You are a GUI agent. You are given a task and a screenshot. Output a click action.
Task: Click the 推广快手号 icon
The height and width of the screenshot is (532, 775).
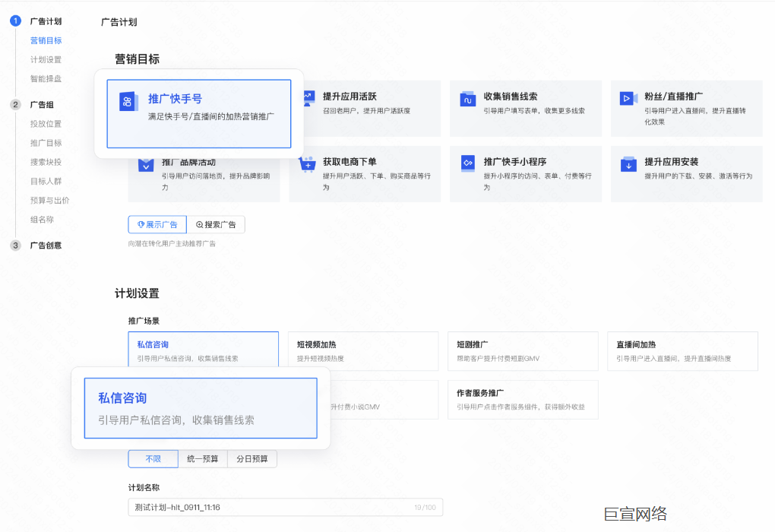tap(128, 101)
